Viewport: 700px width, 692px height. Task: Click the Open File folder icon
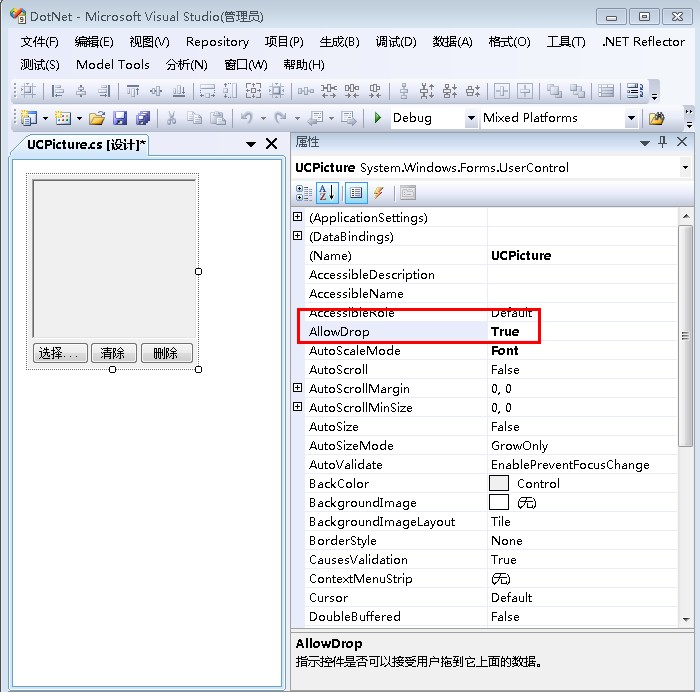click(x=97, y=118)
